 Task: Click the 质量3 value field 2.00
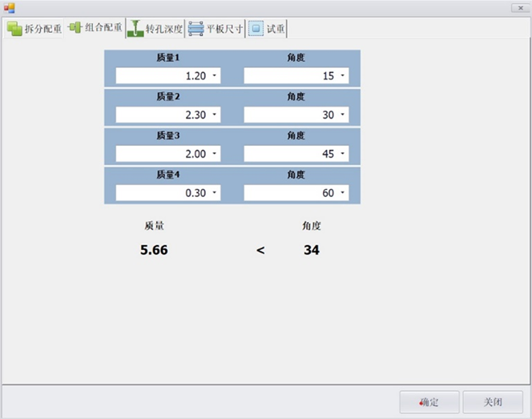click(x=168, y=154)
